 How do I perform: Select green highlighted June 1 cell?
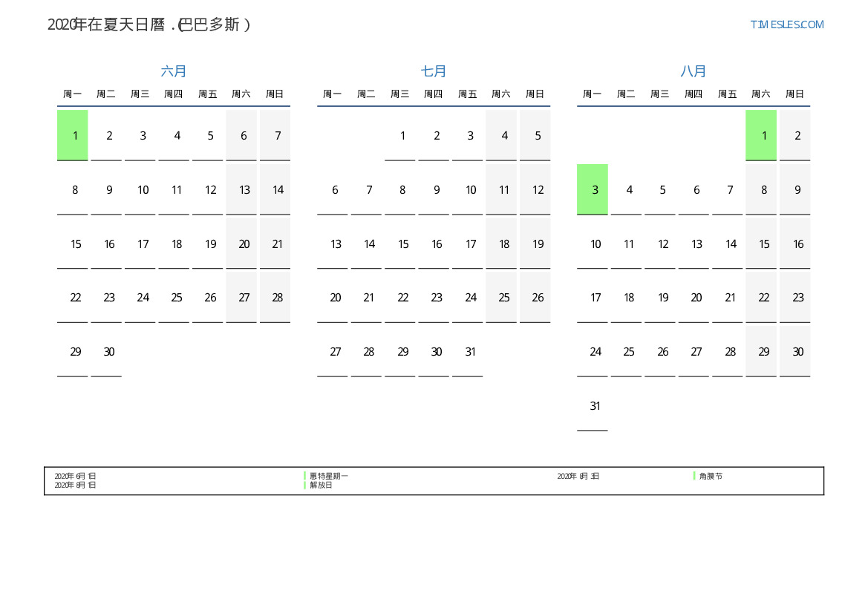(x=73, y=135)
